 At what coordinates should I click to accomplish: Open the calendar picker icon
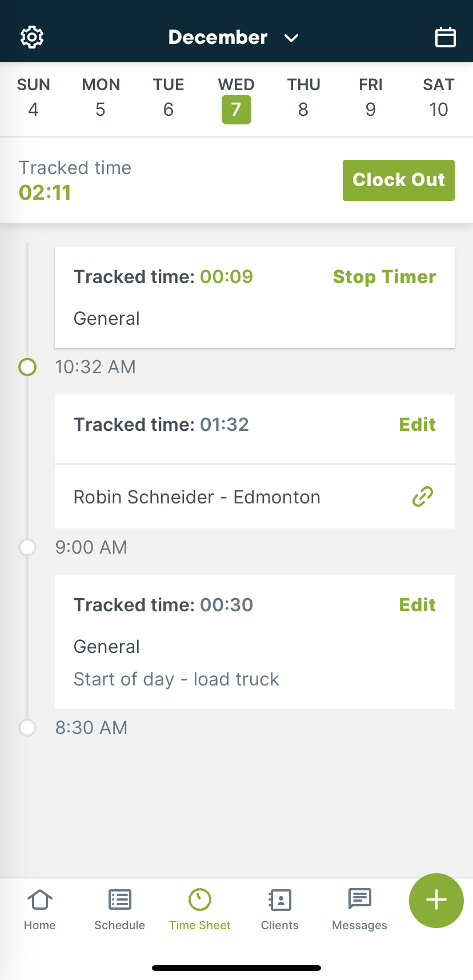click(445, 37)
